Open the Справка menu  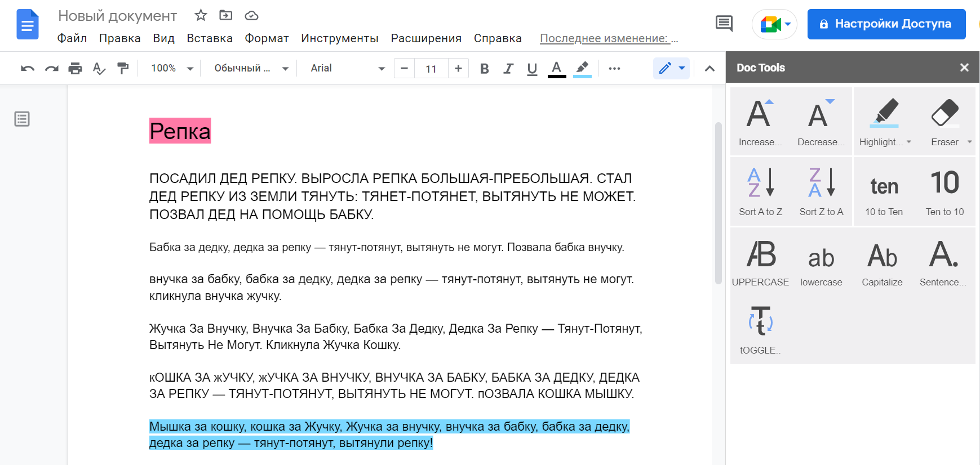click(x=498, y=38)
